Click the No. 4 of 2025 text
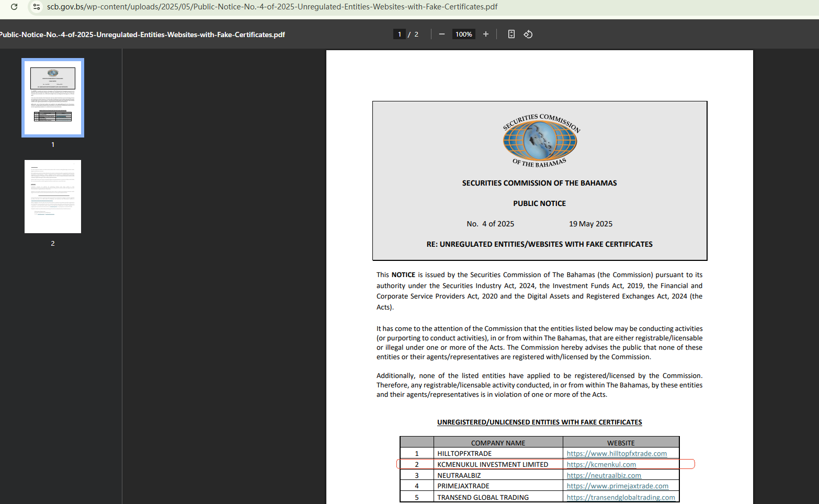Screen dimensions: 819x504 coord(490,224)
